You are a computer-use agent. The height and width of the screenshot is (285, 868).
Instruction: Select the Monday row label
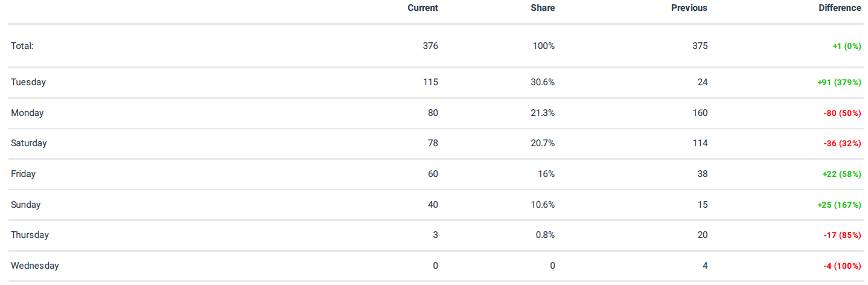click(27, 113)
